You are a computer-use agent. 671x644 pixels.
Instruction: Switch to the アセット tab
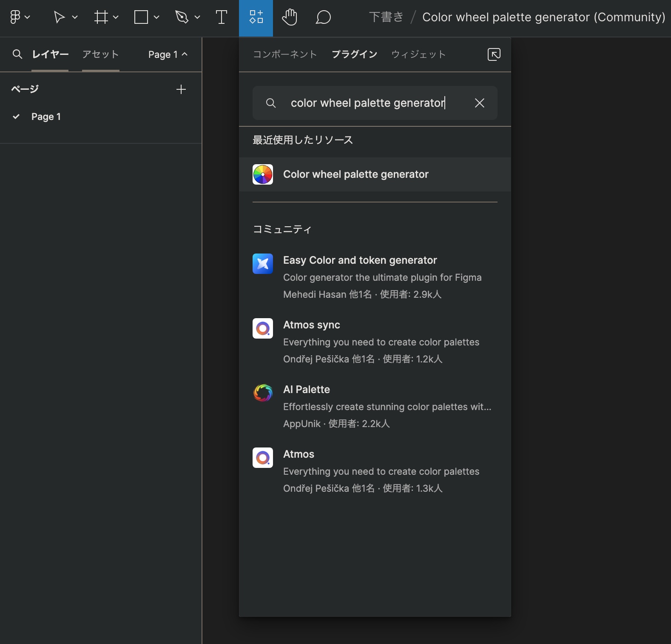[100, 54]
